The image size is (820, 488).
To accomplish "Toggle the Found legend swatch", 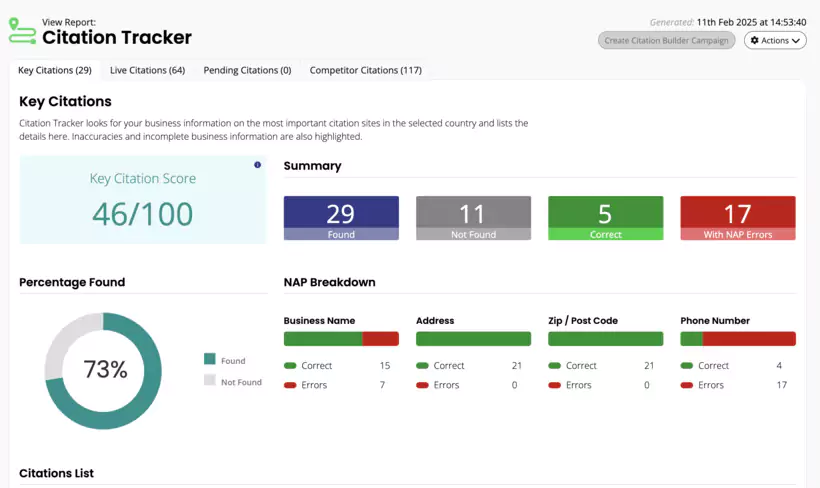I will (210, 359).
